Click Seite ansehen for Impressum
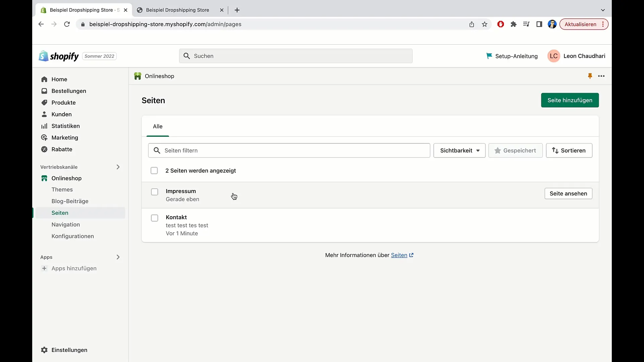Screen dimensions: 644x362 (569, 193)
